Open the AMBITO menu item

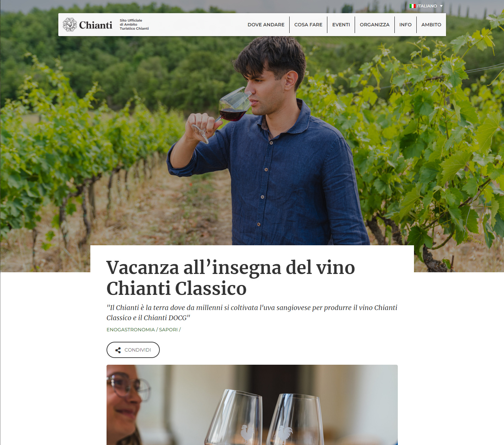(x=431, y=25)
